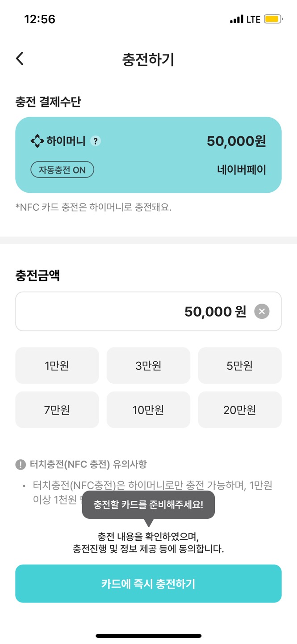This screenshot has height=644, width=297.
Task: Select the 1만원 amount option
Action: tap(57, 365)
